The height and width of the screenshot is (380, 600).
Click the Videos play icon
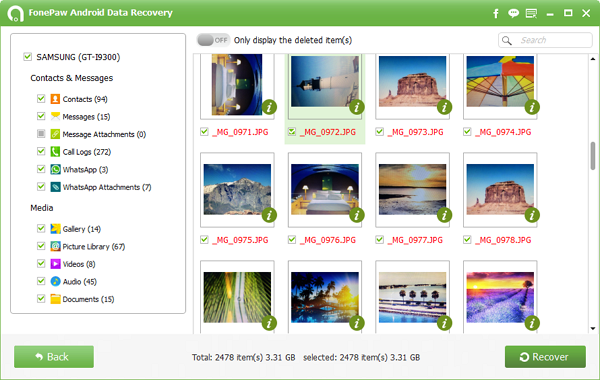tap(55, 264)
